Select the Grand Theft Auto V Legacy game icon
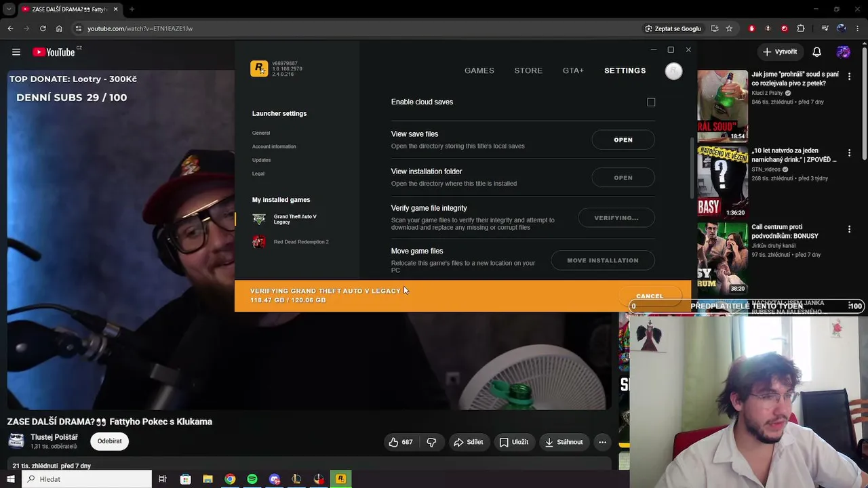The height and width of the screenshot is (488, 868). coord(259,219)
